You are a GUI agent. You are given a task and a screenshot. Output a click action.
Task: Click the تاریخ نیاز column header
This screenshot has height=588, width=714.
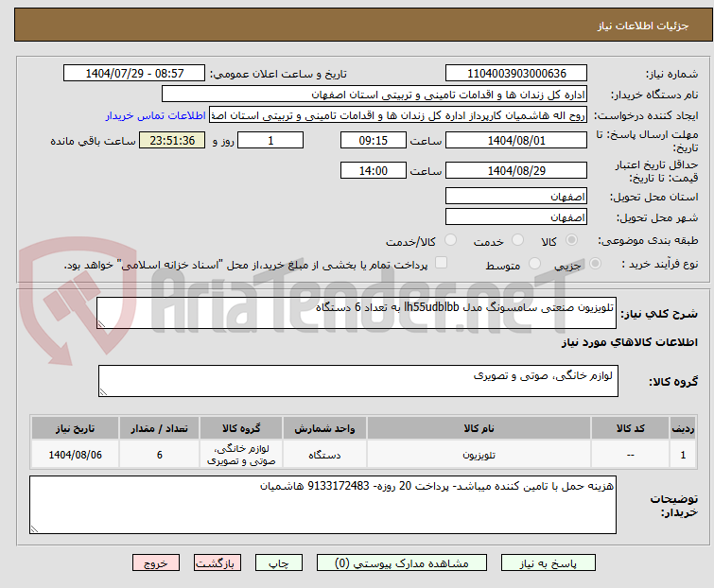pos(75,428)
